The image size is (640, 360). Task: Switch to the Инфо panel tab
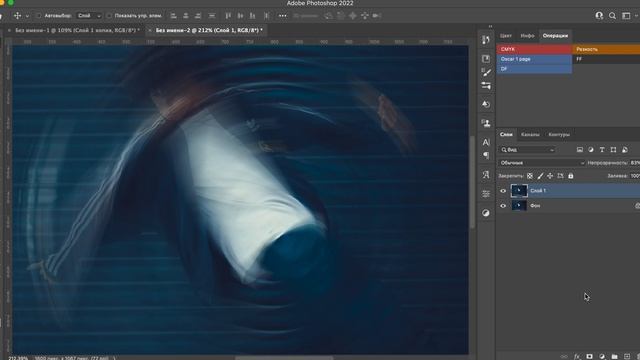tap(527, 36)
